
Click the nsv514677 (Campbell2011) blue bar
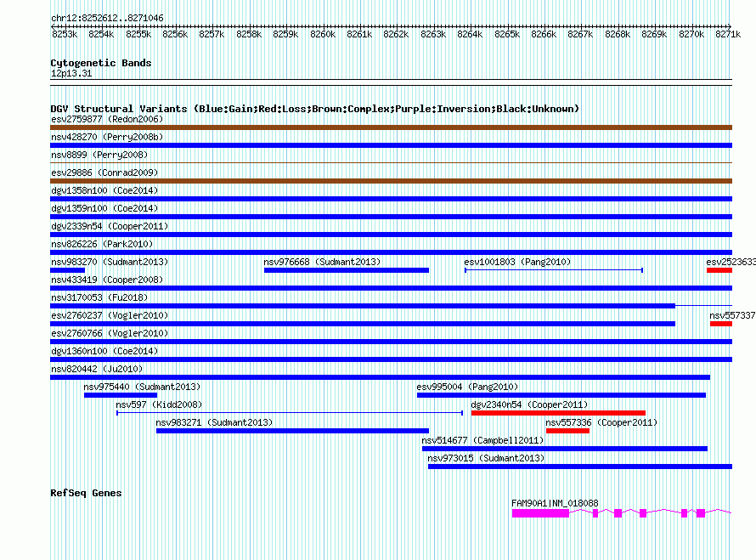(x=565, y=449)
